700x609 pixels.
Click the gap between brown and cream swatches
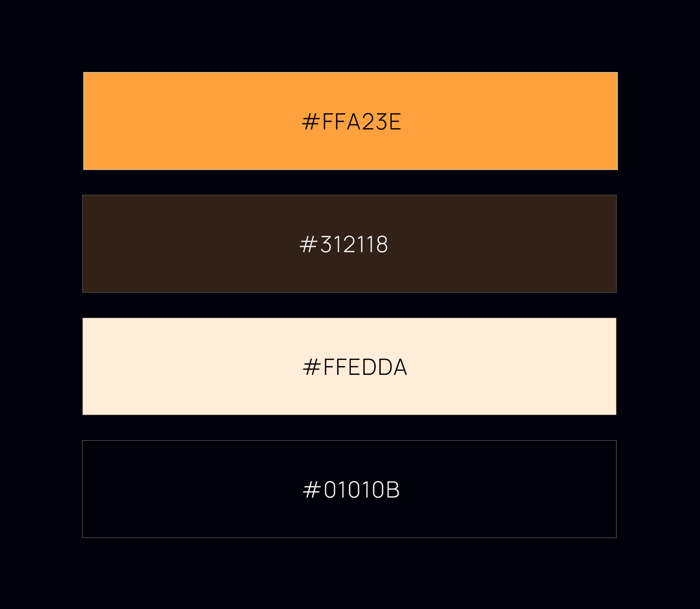(x=350, y=305)
